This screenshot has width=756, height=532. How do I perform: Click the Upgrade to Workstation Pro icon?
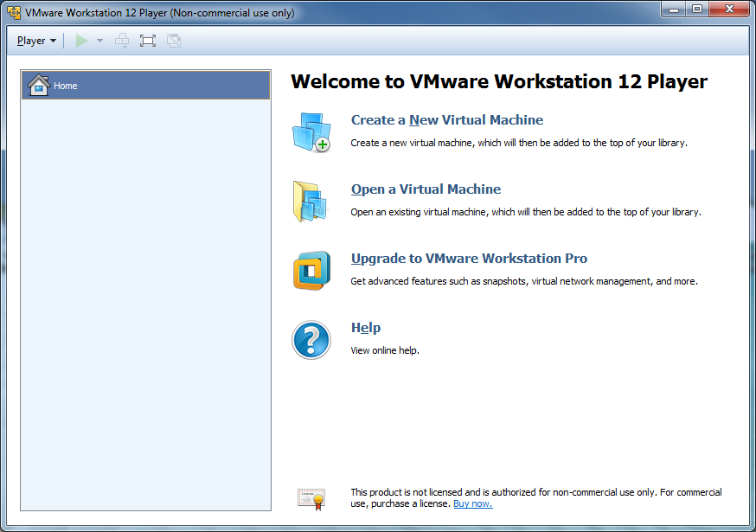[x=311, y=271]
